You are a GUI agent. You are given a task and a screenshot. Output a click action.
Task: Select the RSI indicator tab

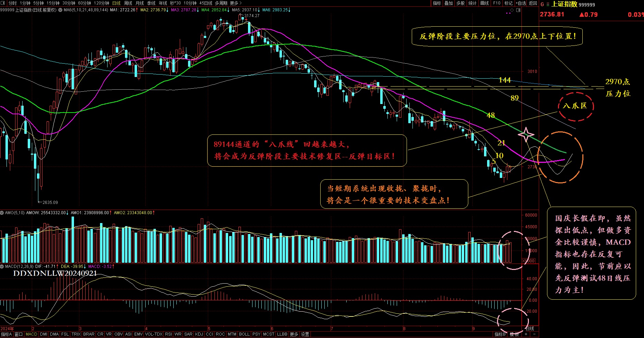pyautogui.click(x=169, y=334)
